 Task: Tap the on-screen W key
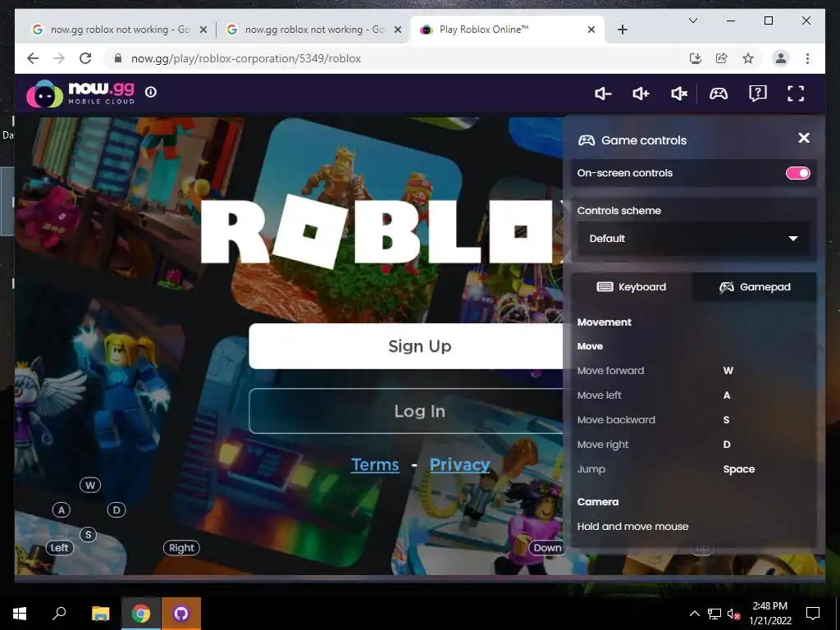(90, 485)
